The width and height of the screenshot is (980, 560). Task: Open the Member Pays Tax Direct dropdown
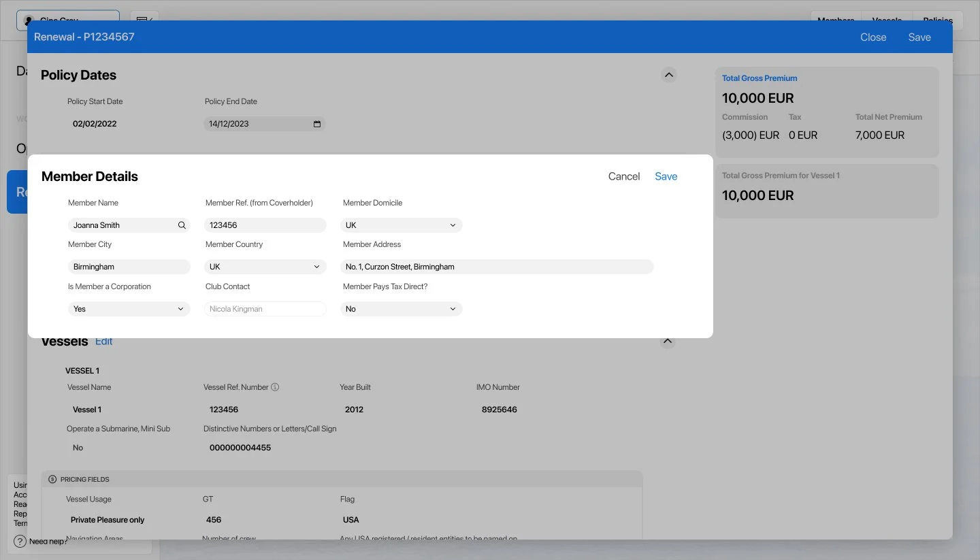[x=402, y=309]
